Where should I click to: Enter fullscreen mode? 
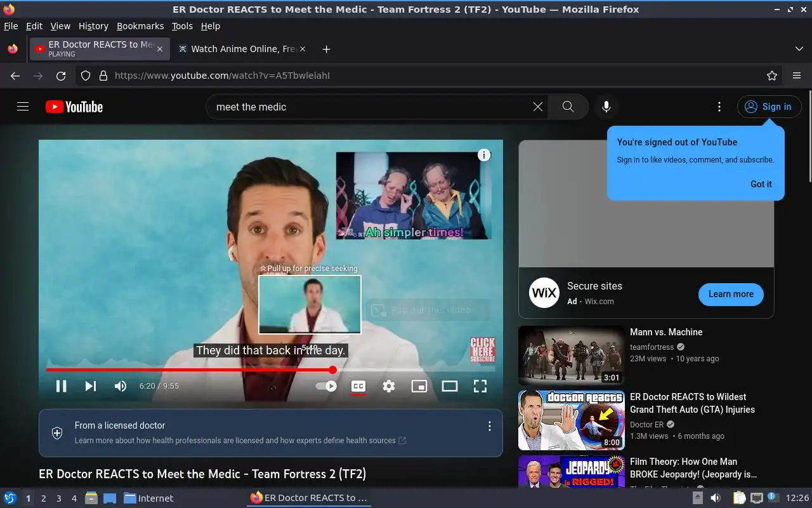click(x=480, y=386)
